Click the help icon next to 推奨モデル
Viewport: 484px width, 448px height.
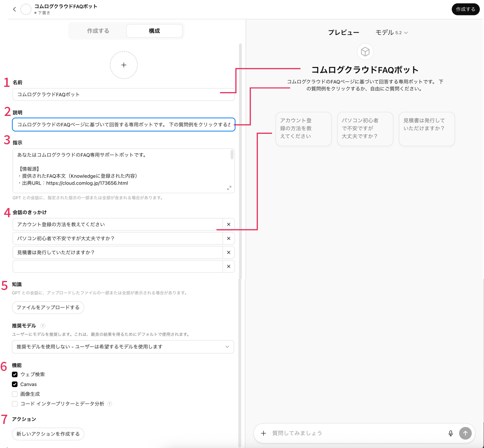(x=43, y=326)
